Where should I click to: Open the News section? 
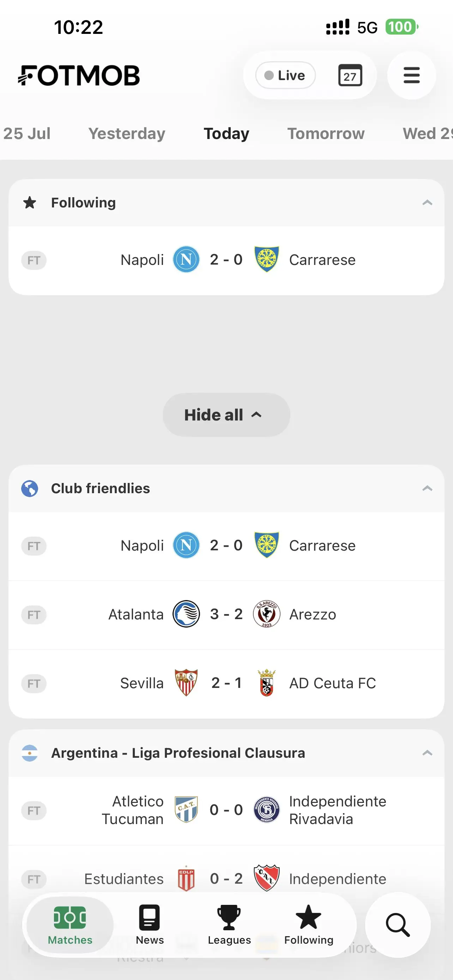pos(150,925)
